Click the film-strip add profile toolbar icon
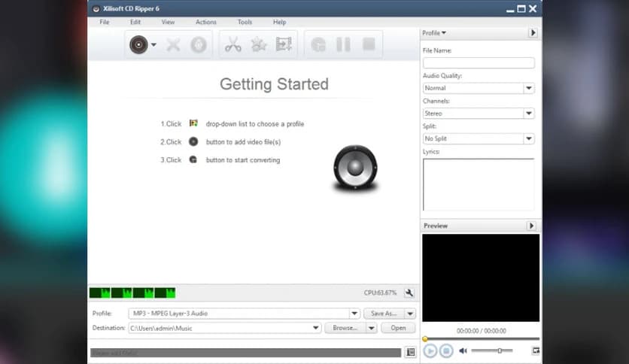Image resolution: width=629 pixels, height=364 pixels. click(284, 44)
